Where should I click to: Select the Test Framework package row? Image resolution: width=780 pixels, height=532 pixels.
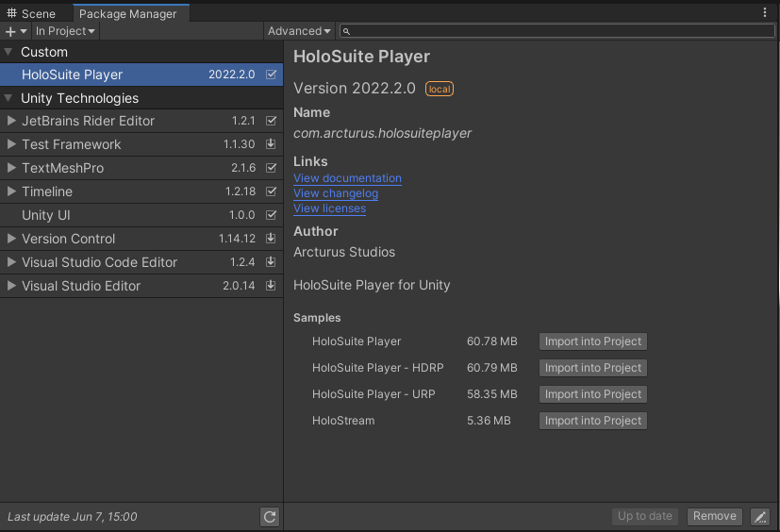[x=141, y=144]
